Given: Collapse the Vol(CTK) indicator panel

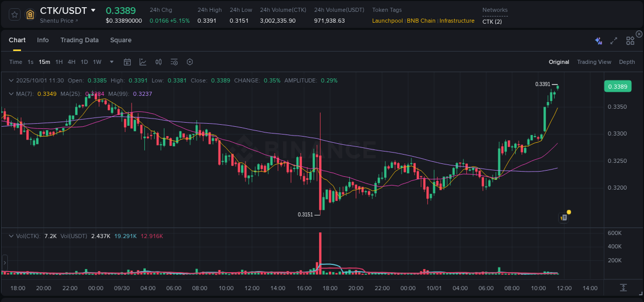Looking at the screenshot, I should pos(11,236).
